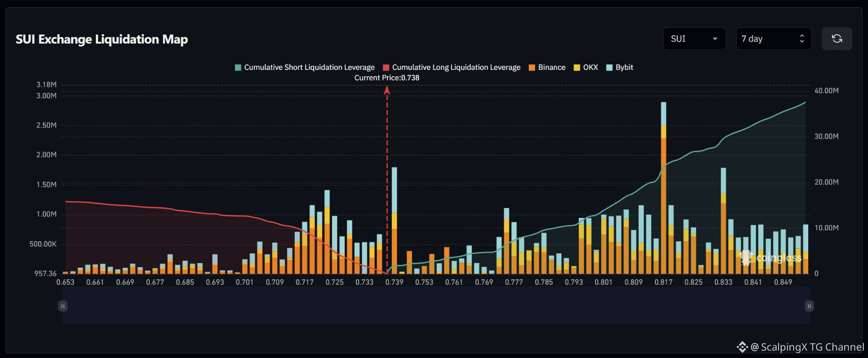Viewport: 868px width, 358px height.
Task: Click the 1.00M left axis label
Action: tap(47, 214)
